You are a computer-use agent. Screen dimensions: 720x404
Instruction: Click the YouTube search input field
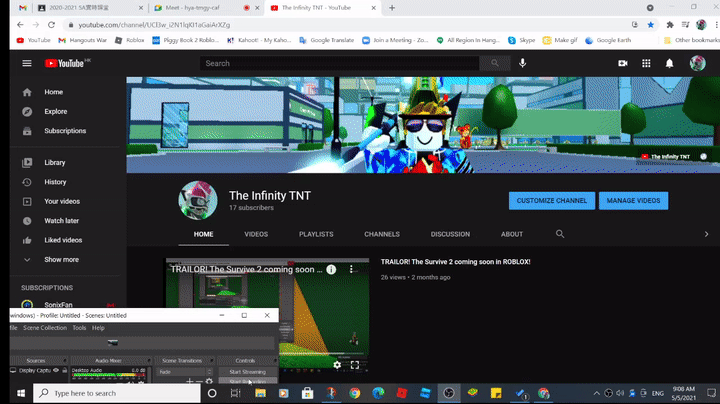point(340,63)
